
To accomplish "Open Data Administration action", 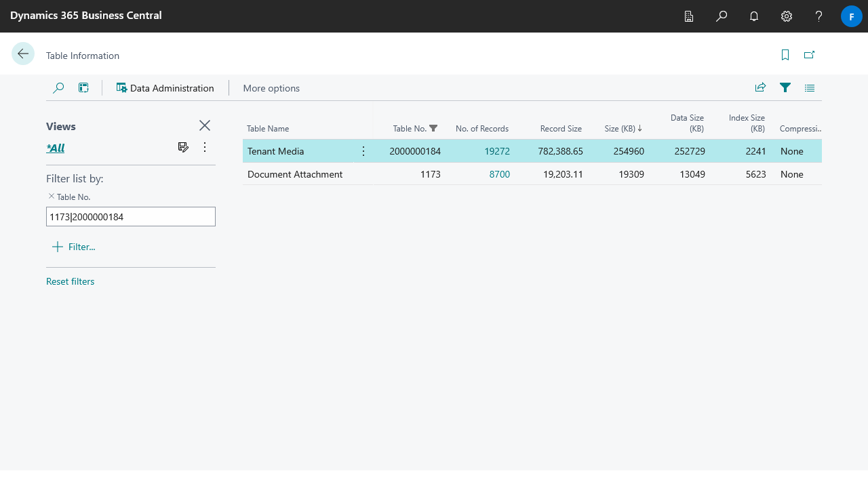I will 165,88.
